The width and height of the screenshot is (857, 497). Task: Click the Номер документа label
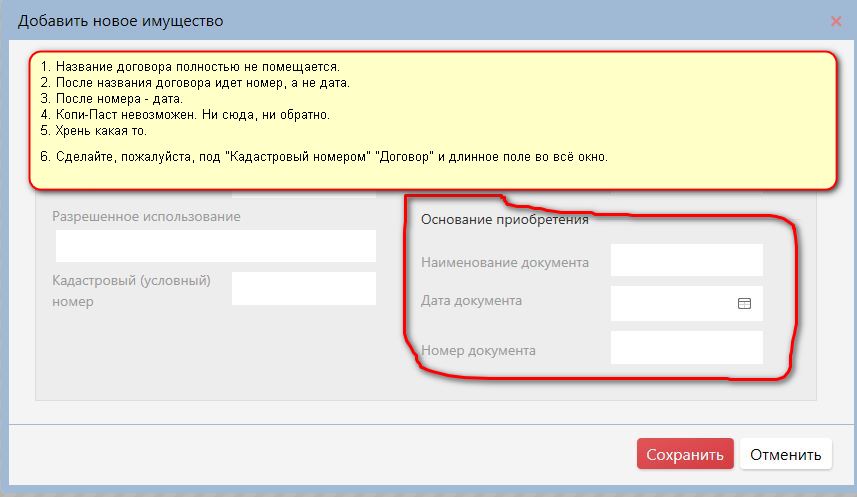pos(478,351)
